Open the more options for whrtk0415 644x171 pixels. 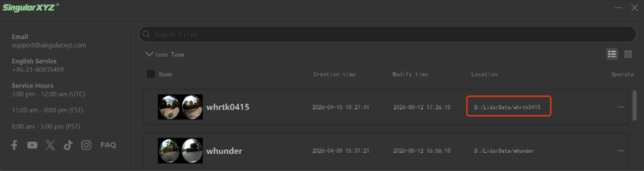[621, 107]
